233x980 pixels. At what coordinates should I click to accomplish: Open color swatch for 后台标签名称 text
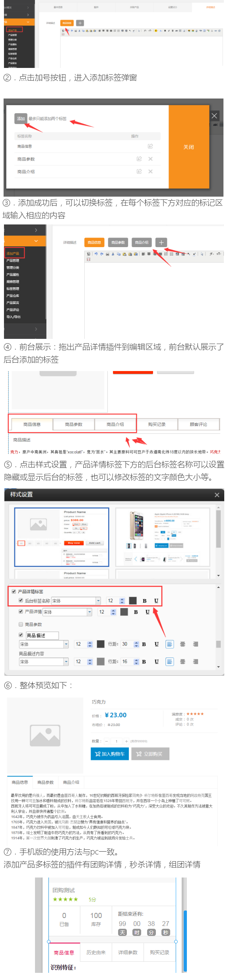(x=133, y=601)
